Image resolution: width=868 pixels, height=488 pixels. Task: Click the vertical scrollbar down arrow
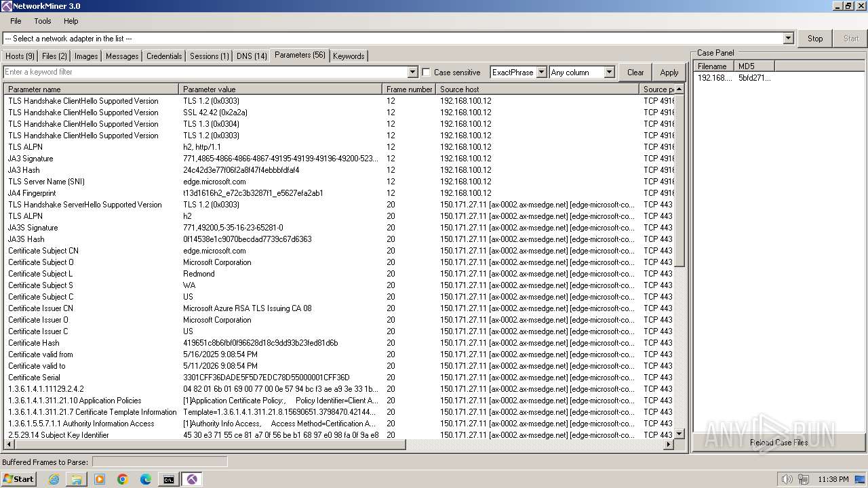point(680,434)
